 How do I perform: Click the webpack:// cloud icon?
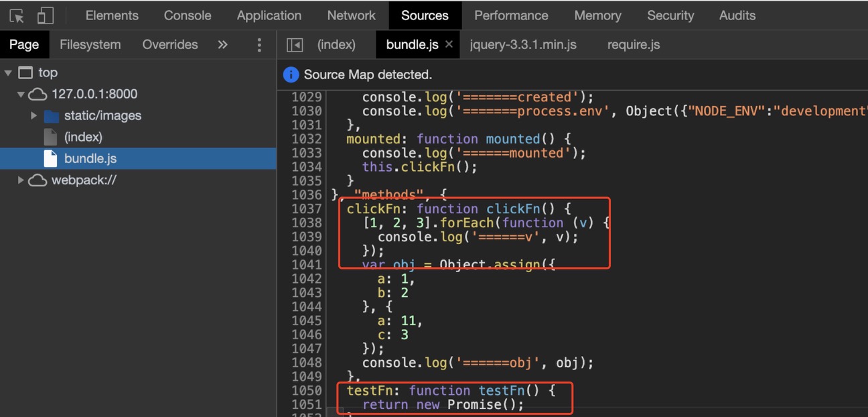point(38,180)
